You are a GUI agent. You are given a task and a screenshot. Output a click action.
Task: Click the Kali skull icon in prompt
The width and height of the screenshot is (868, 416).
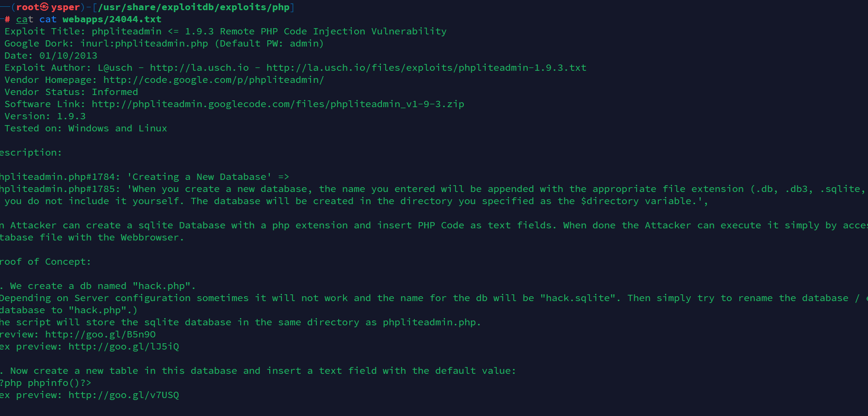45,7
